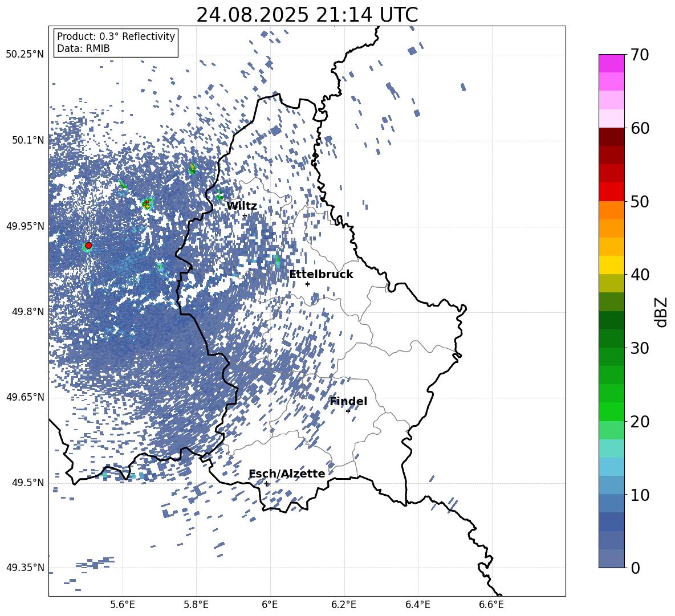Click the 49.65°N latitude label

(x=25, y=397)
